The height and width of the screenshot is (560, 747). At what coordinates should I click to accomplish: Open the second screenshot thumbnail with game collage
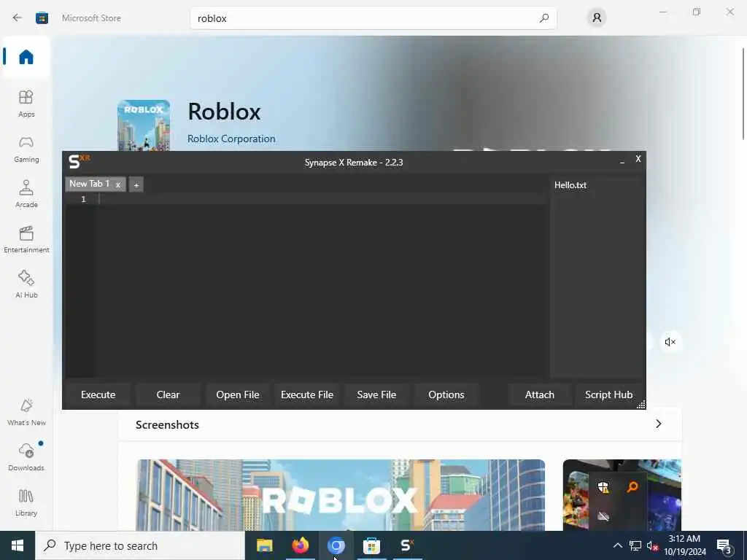pyautogui.click(x=622, y=495)
